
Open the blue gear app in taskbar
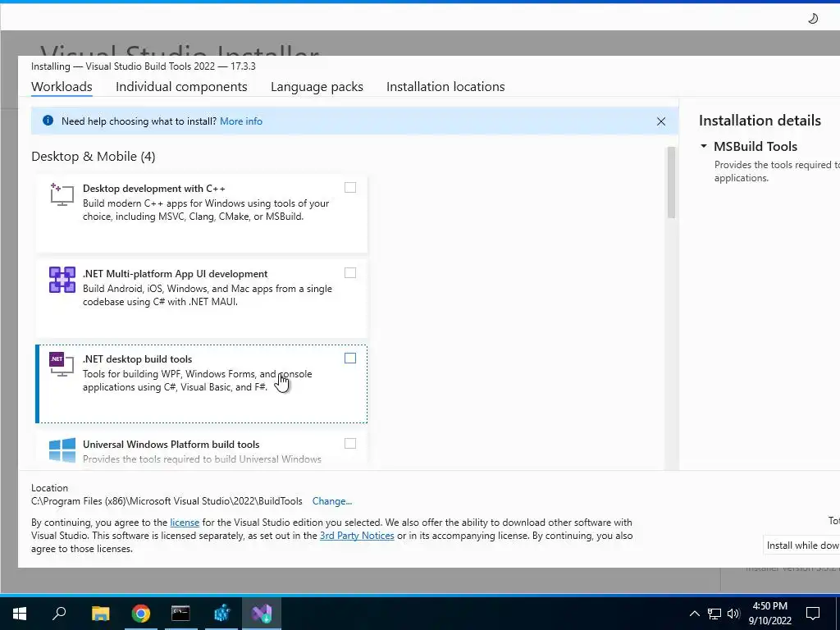pos(221,613)
